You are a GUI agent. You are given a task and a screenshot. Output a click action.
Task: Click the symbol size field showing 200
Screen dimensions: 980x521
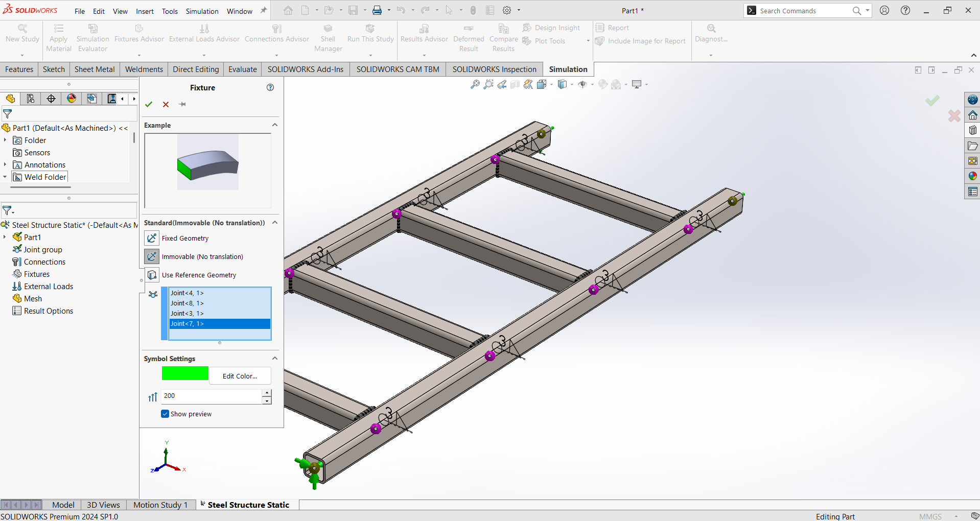click(212, 396)
